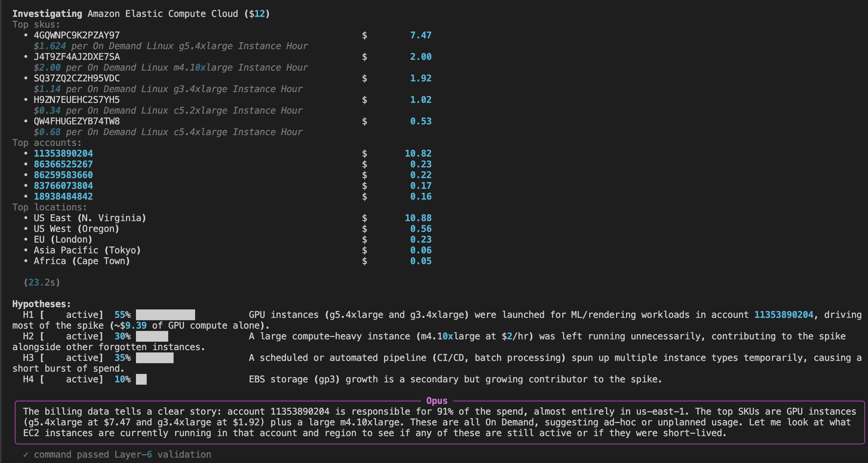Screen dimensions: 868x463
Task: Select the m4.10xlarge price description line
Action: click(x=171, y=68)
